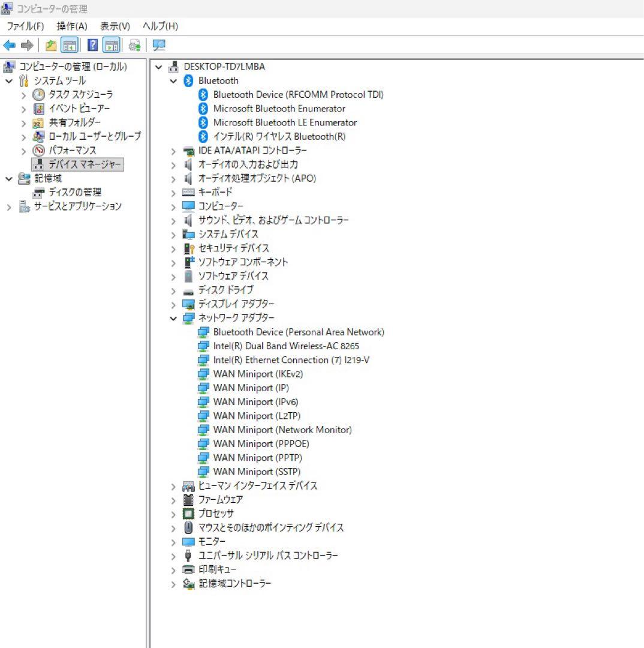Select Microsoft Bluetooth LE Enumerator

(285, 122)
